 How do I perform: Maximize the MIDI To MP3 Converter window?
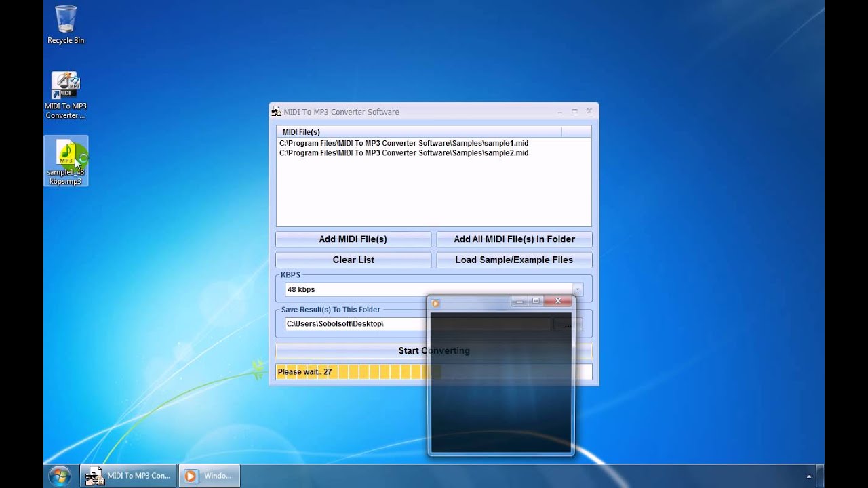pos(574,110)
